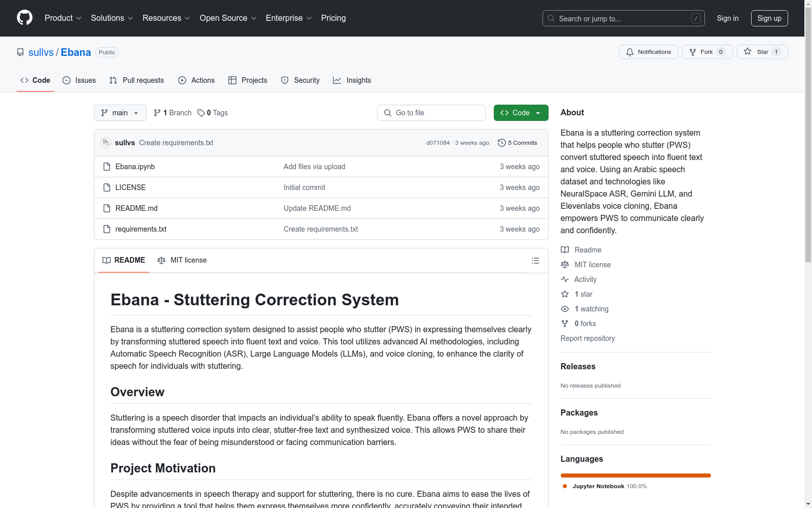The image size is (812, 508).
Task: Click the search magnifier icon in header
Action: [x=551, y=18]
